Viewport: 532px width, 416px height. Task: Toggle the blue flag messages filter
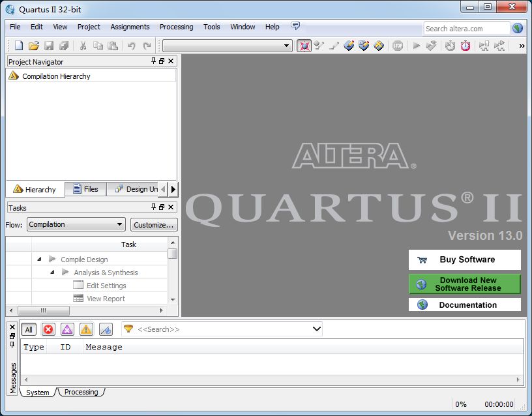(x=106, y=329)
